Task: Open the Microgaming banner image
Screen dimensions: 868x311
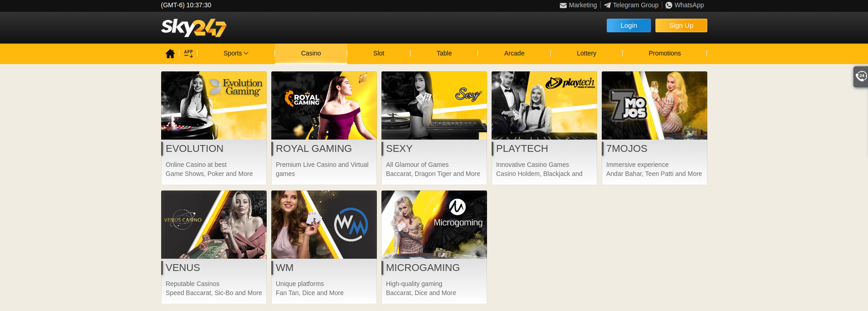Action: 434,225
